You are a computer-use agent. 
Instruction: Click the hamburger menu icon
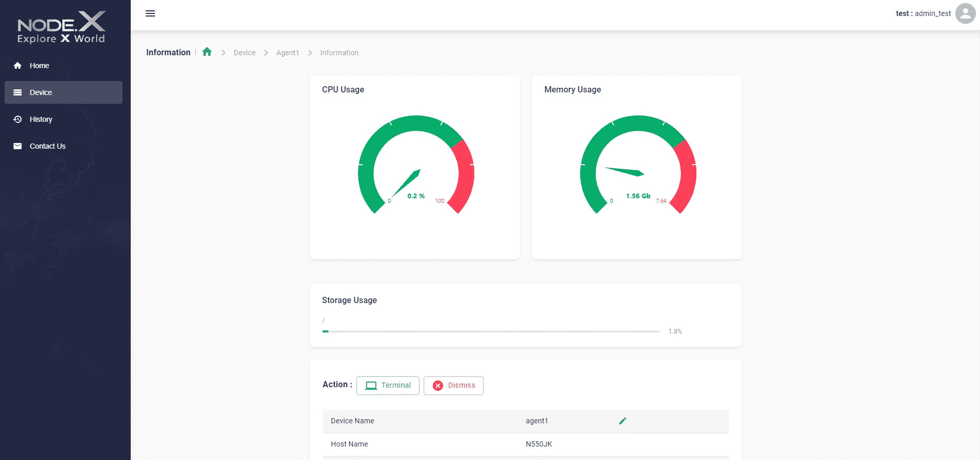150,13
